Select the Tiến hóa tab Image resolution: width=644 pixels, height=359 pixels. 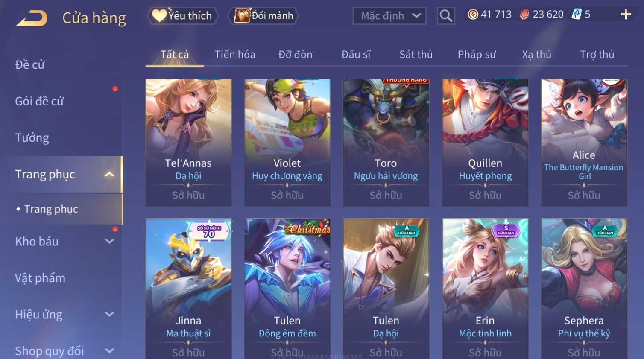coord(235,55)
